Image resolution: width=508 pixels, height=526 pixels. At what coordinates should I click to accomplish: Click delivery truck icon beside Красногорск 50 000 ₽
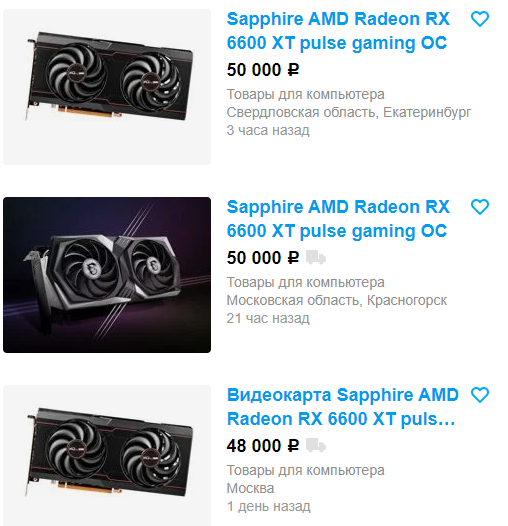coord(316,258)
